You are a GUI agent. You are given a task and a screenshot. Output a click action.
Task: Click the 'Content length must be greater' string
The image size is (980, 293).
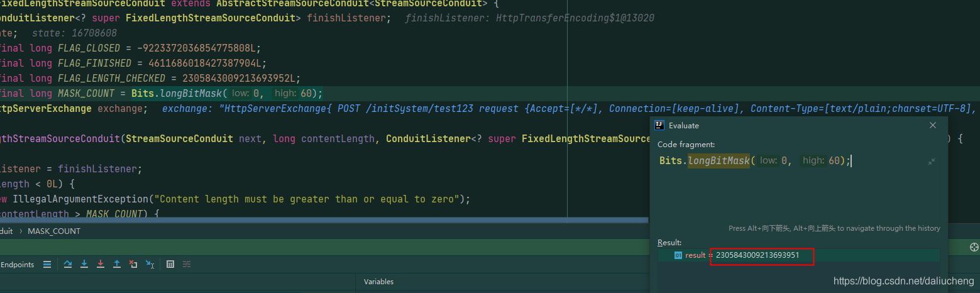(x=307, y=199)
